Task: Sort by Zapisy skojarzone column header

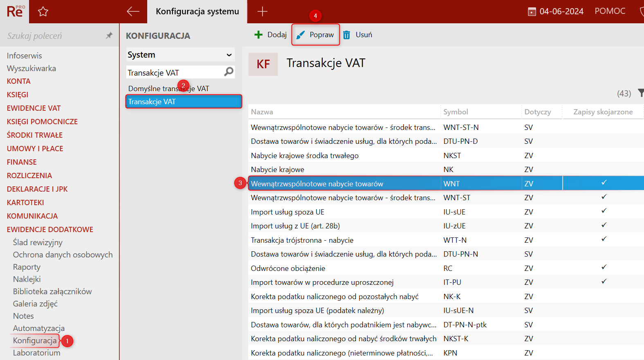Action: point(603,112)
